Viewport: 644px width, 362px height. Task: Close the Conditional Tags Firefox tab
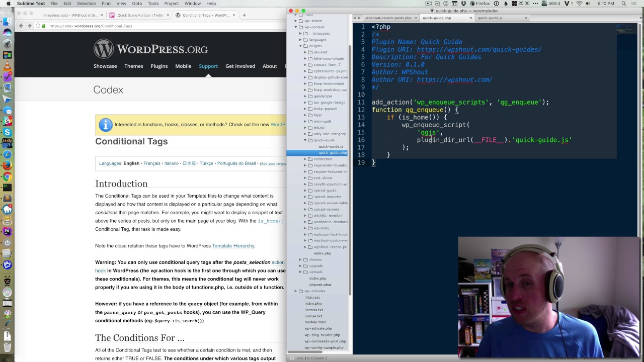point(234,15)
